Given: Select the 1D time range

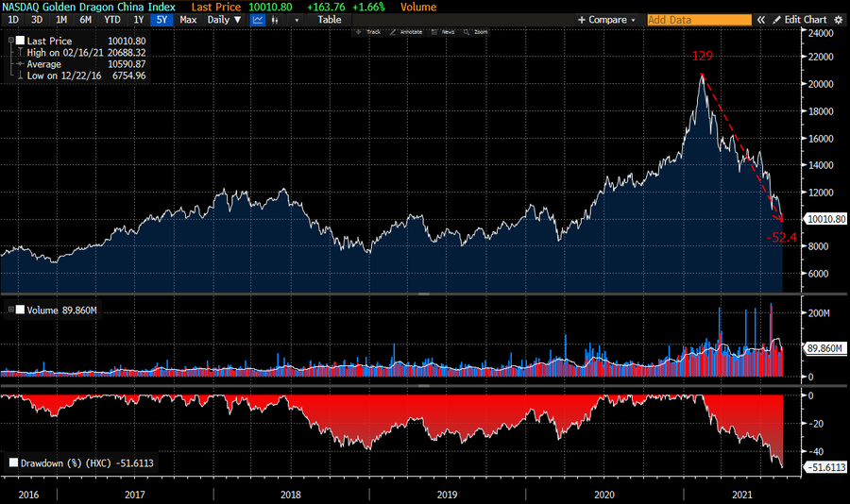Looking at the screenshot, I should pyautogui.click(x=13, y=20).
